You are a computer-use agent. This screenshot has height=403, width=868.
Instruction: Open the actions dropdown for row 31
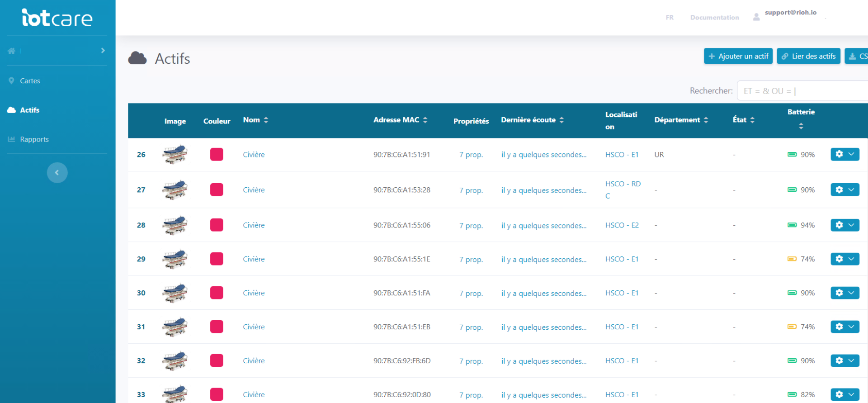pos(851,327)
